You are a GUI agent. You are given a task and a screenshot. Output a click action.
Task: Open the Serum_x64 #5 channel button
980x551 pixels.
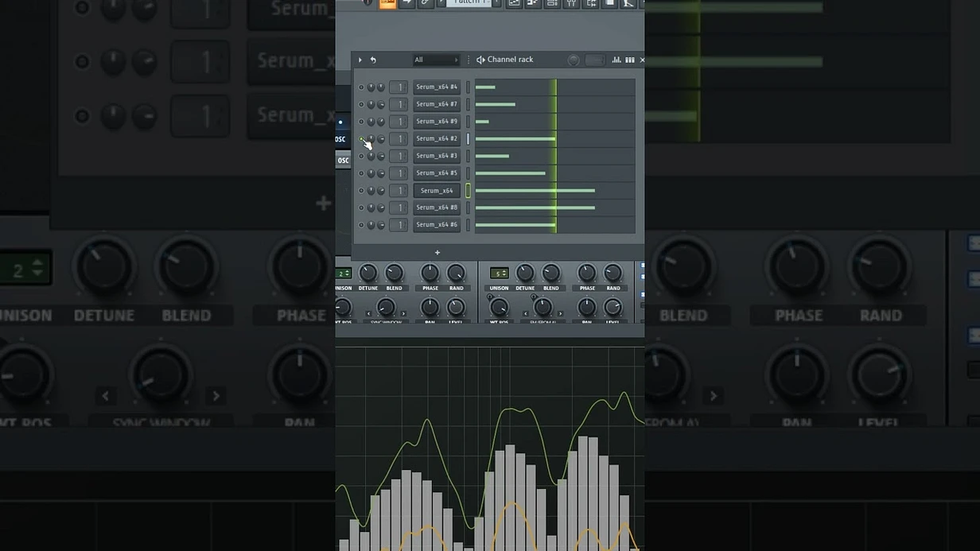437,173
